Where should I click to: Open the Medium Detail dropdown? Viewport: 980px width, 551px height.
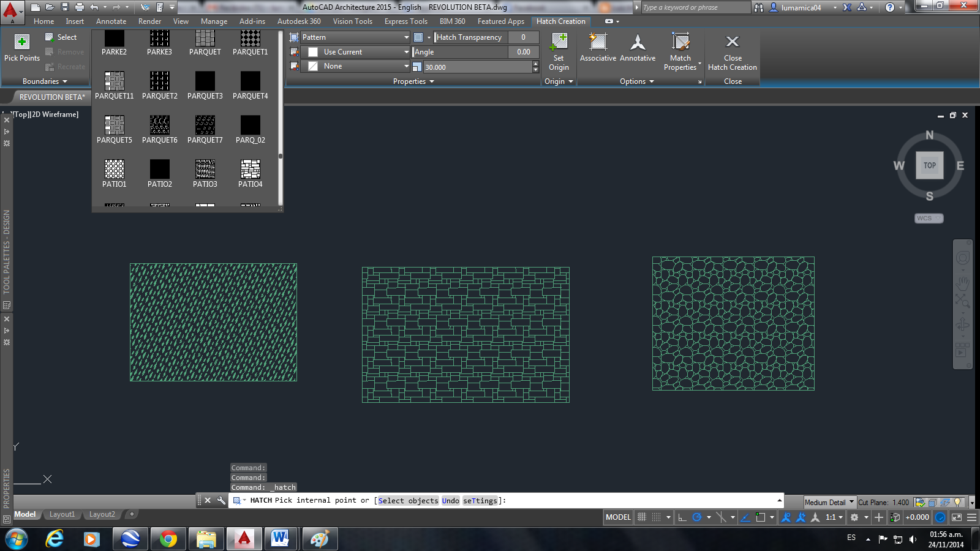829,501
